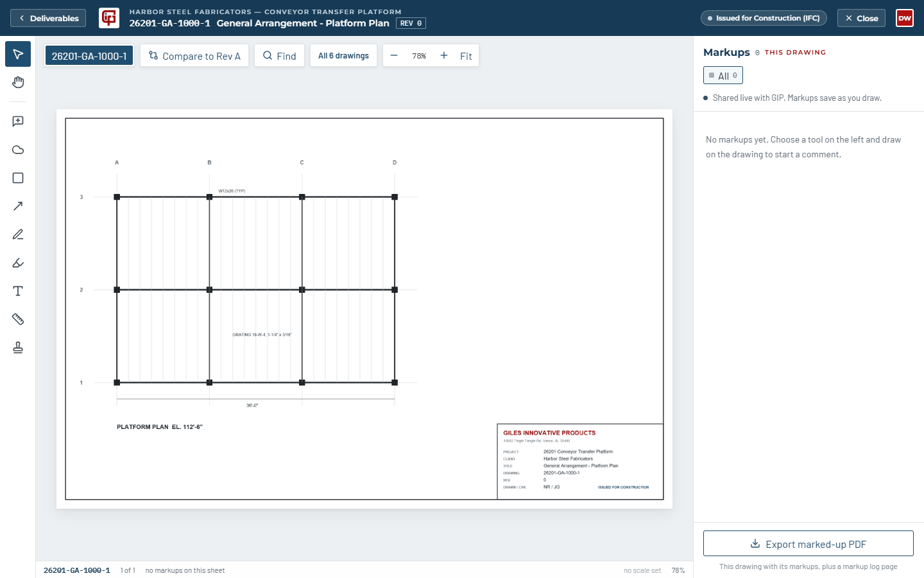Compare drawing to Rev A
The image size is (924, 578).
[194, 56]
